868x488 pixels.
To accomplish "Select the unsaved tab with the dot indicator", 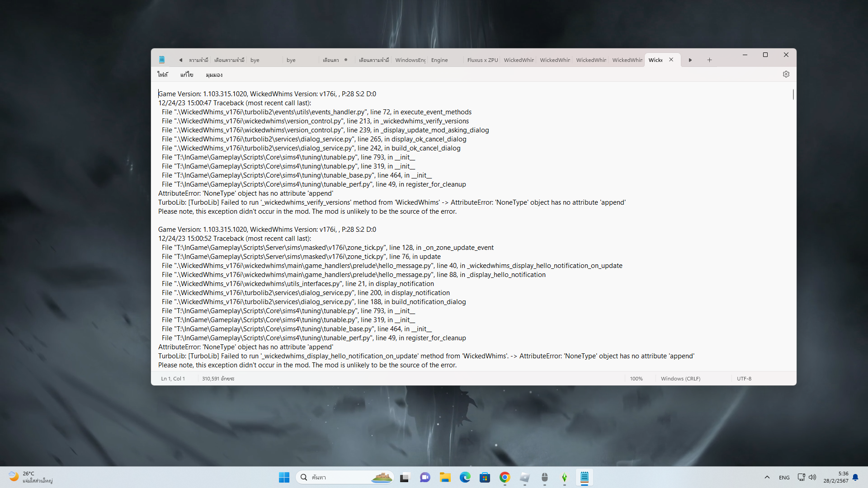I will point(337,60).
